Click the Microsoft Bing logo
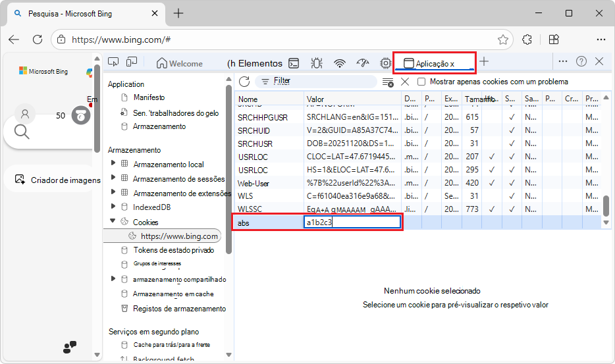 pyautogui.click(x=43, y=71)
